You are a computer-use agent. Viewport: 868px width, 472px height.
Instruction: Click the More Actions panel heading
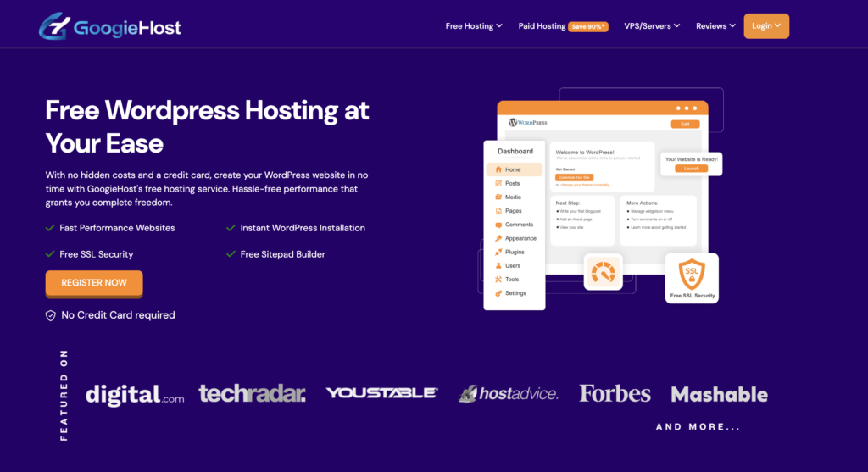click(x=643, y=203)
